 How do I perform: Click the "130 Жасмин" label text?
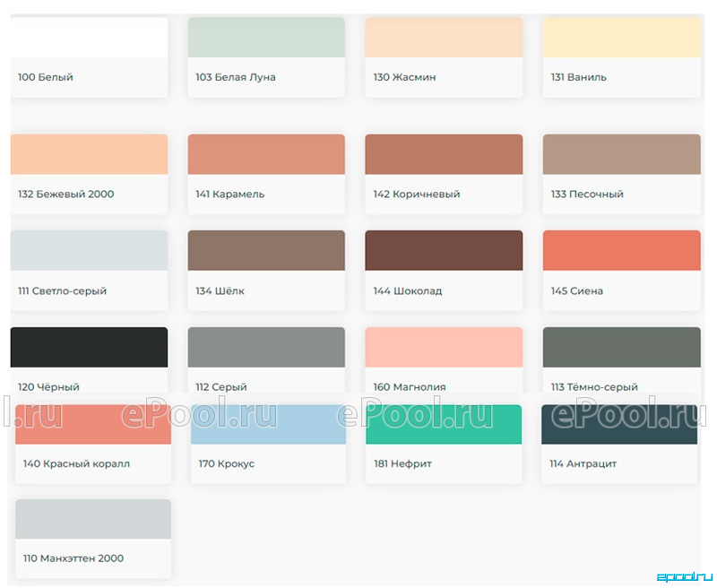405,77
